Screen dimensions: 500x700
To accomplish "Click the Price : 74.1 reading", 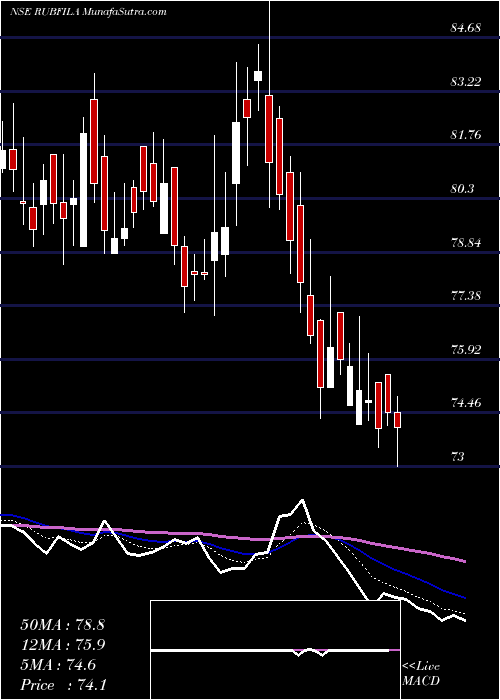I will click(x=62, y=685).
